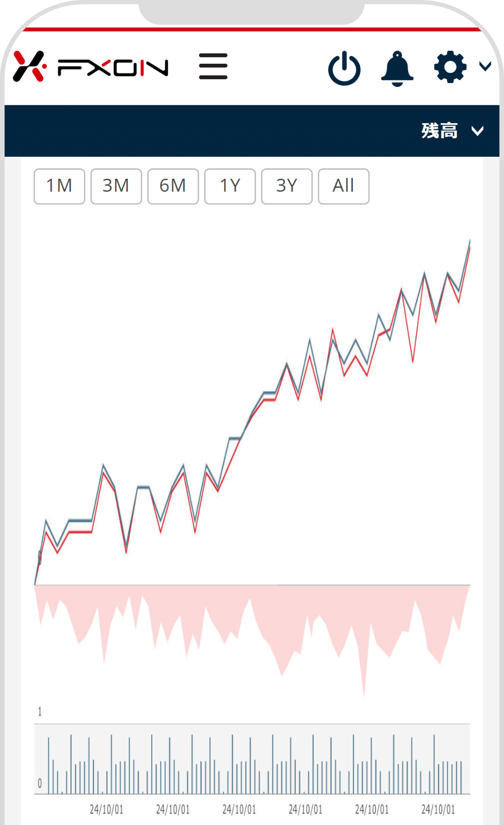
Task: Click the first 24/10/01 axis label
Action: [106, 809]
